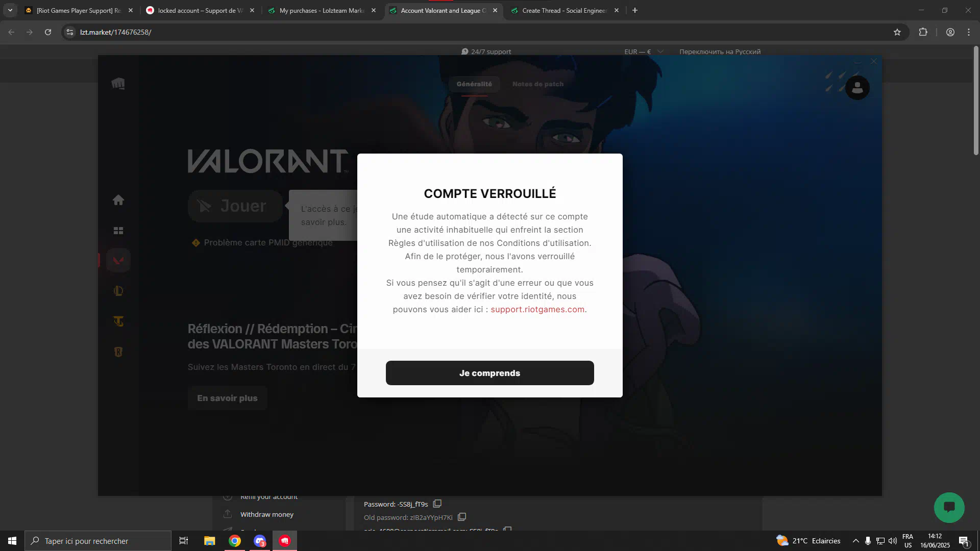Screen dimensions: 980x551
Task: Switch to Riot Games Player Support tab
Action: click(x=79, y=10)
